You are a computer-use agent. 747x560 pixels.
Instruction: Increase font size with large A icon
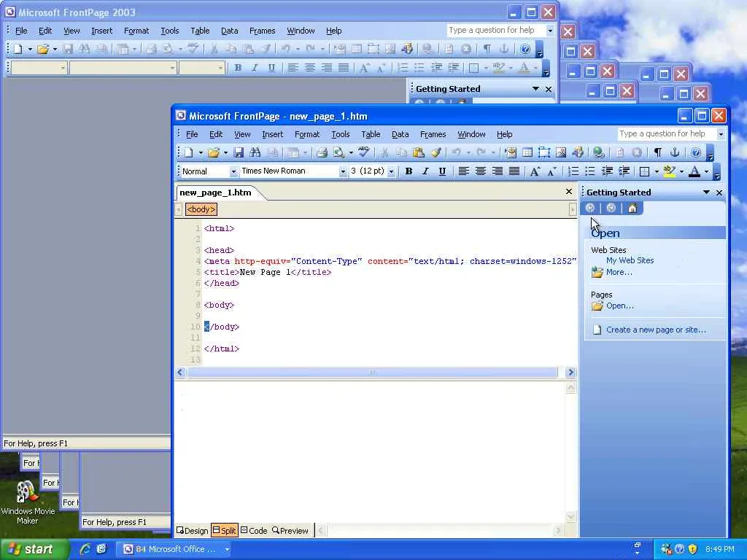pyautogui.click(x=535, y=171)
